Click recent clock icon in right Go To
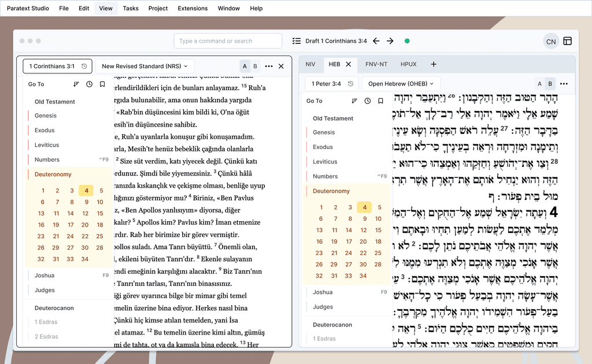The width and height of the screenshot is (592, 364). [367, 101]
